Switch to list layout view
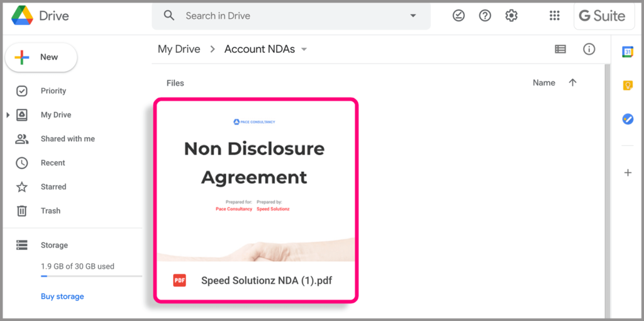The height and width of the screenshot is (321, 644). [x=560, y=49]
